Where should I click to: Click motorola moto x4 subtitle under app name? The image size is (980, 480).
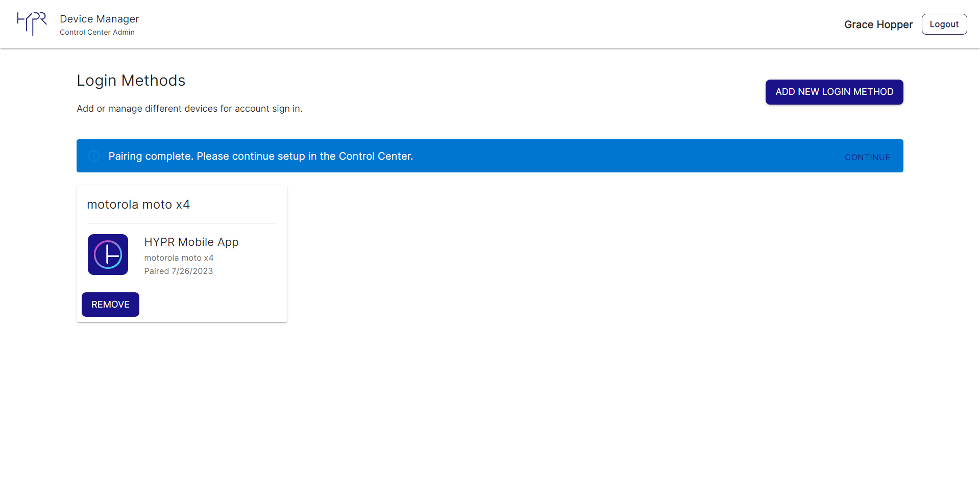[x=179, y=258]
